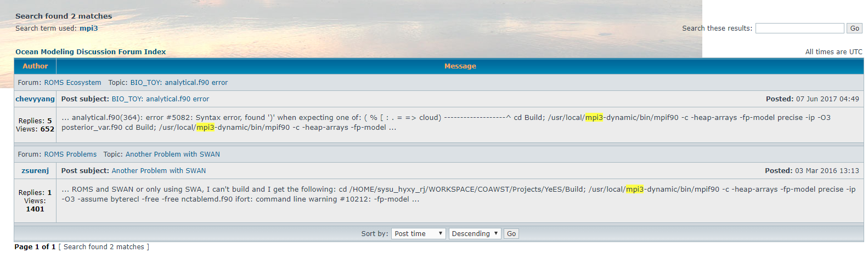
Task: Click highlighted mpi3 in zsurenj's post
Action: pos(635,190)
